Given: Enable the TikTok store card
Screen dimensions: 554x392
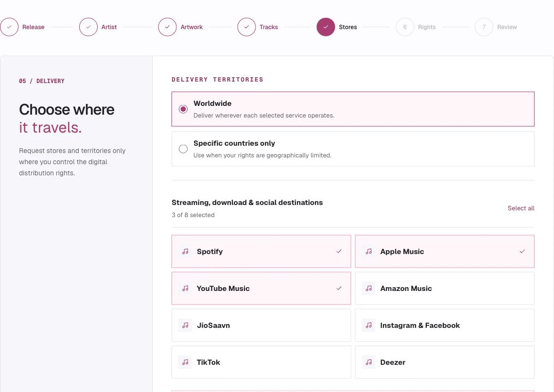Looking at the screenshot, I should (x=261, y=362).
